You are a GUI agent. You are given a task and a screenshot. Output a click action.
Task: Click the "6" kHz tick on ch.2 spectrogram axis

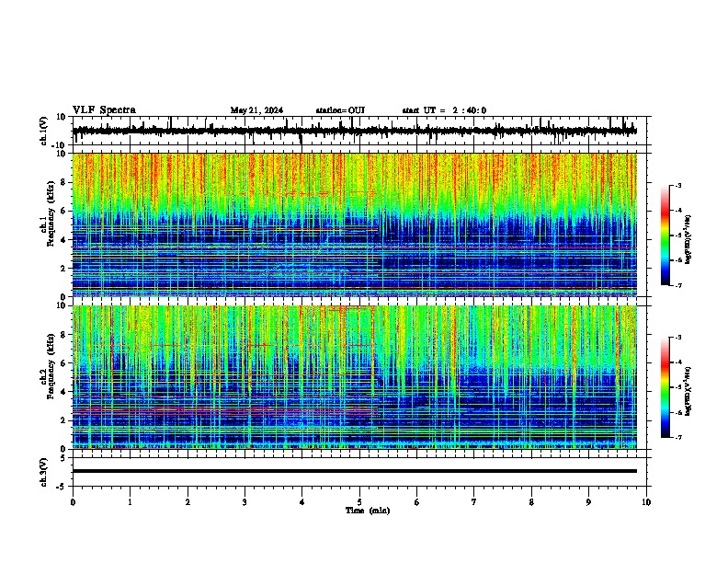(x=64, y=363)
